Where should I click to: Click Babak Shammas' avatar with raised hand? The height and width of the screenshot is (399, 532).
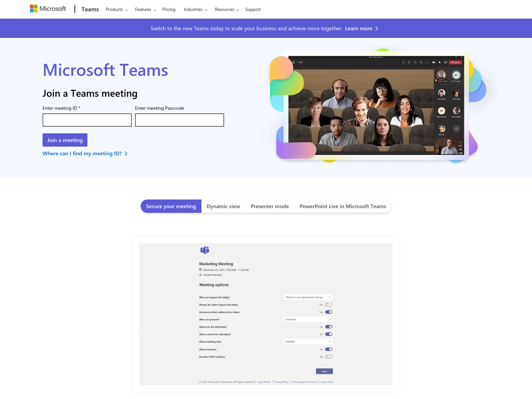point(441,75)
